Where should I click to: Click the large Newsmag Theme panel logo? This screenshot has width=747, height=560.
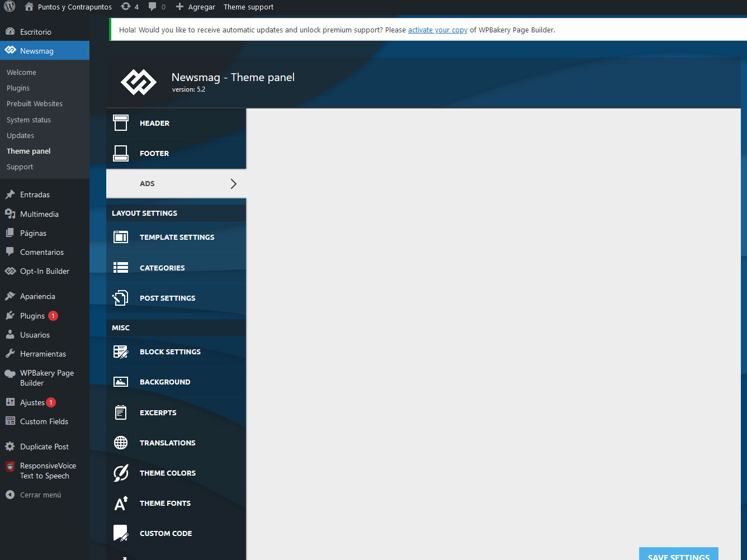139,82
